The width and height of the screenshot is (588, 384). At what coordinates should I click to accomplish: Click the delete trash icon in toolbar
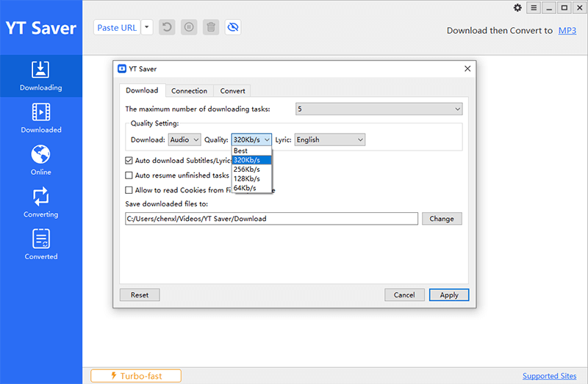211,28
